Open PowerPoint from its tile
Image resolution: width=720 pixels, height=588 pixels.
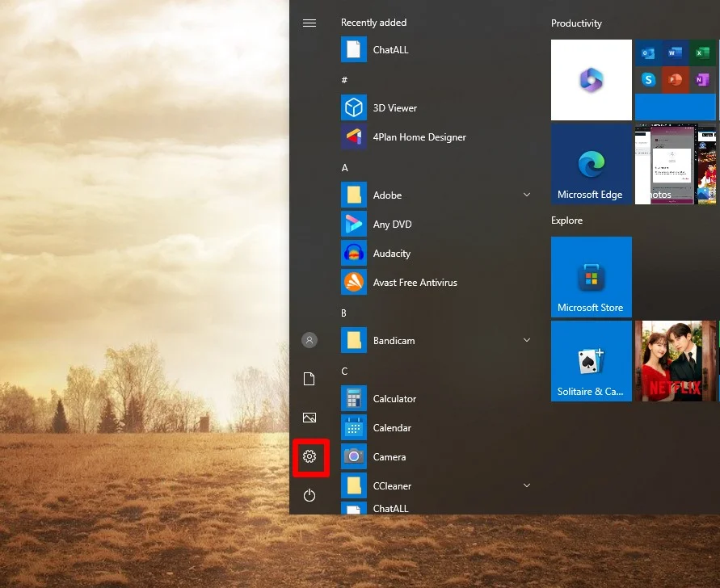pos(676,80)
